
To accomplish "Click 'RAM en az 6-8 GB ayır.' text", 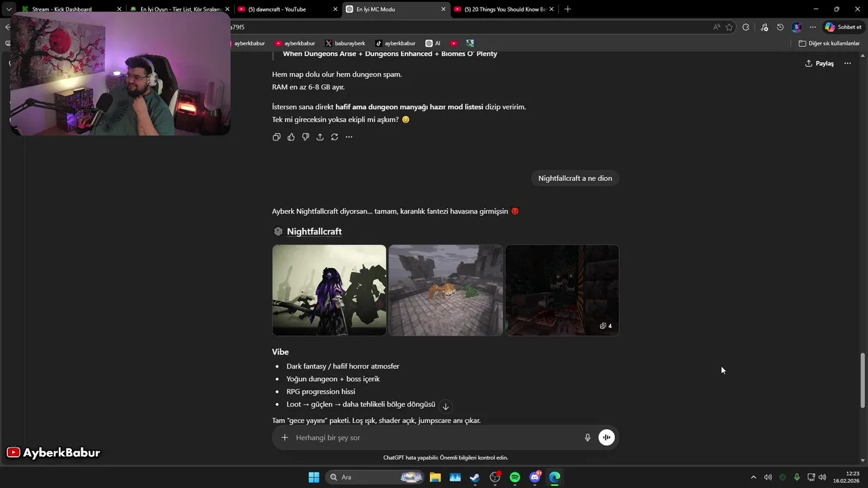I will point(309,87).
